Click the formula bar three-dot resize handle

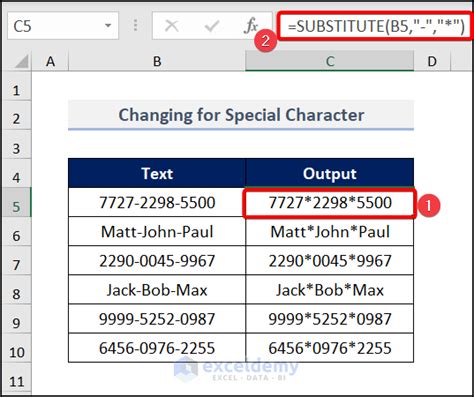tap(135, 25)
